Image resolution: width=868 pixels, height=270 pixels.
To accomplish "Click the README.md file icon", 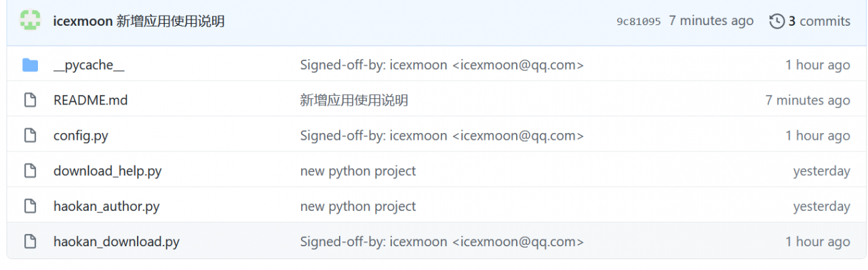I will 30,100.
